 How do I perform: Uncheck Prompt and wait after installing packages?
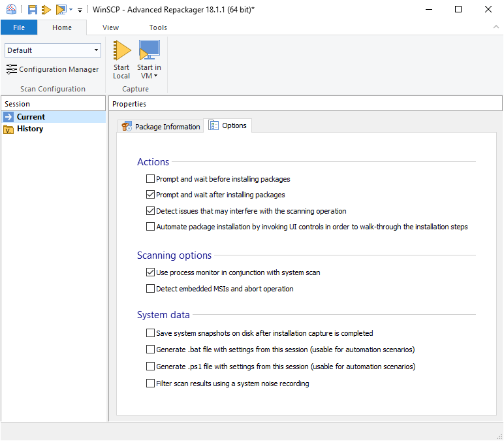[x=150, y=195]
